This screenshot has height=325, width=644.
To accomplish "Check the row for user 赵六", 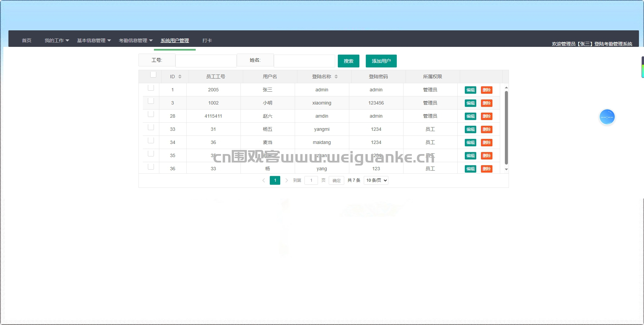I will click(x=151, y=114).
